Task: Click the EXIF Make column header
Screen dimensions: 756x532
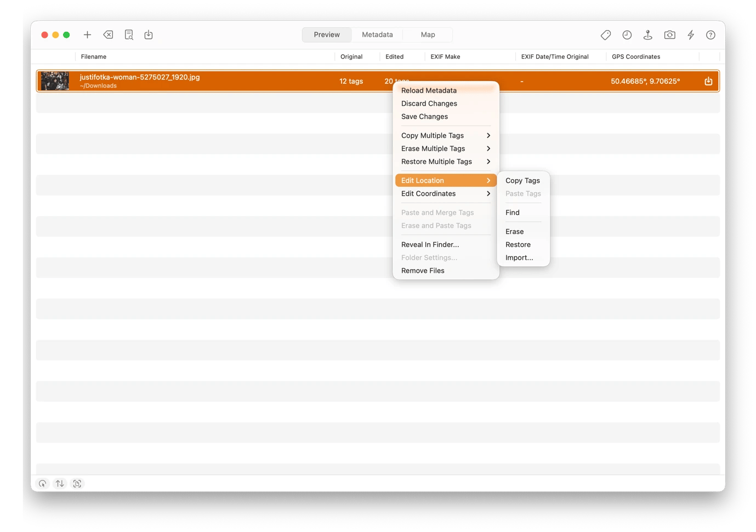Action: click(445, 56)
